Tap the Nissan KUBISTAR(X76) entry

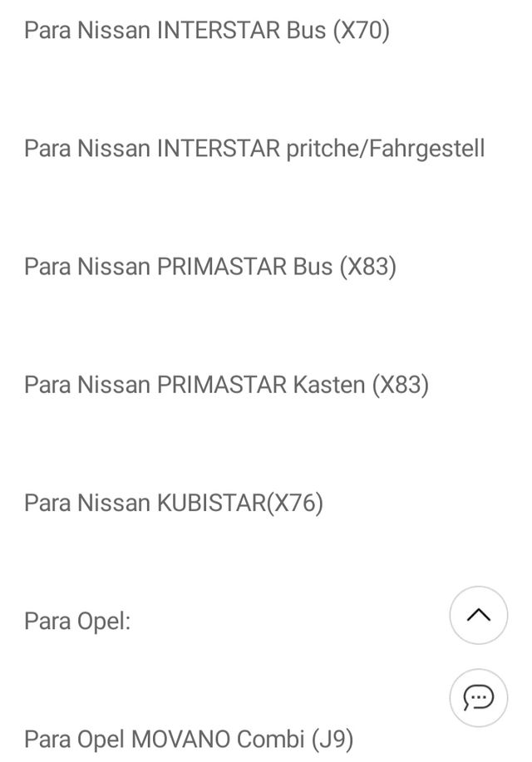point(173,503)
